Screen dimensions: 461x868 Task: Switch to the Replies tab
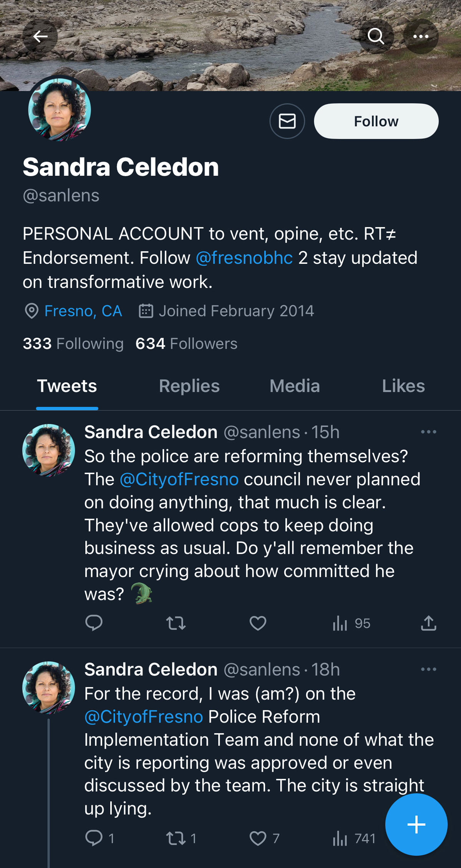click(x=189, y=386)
